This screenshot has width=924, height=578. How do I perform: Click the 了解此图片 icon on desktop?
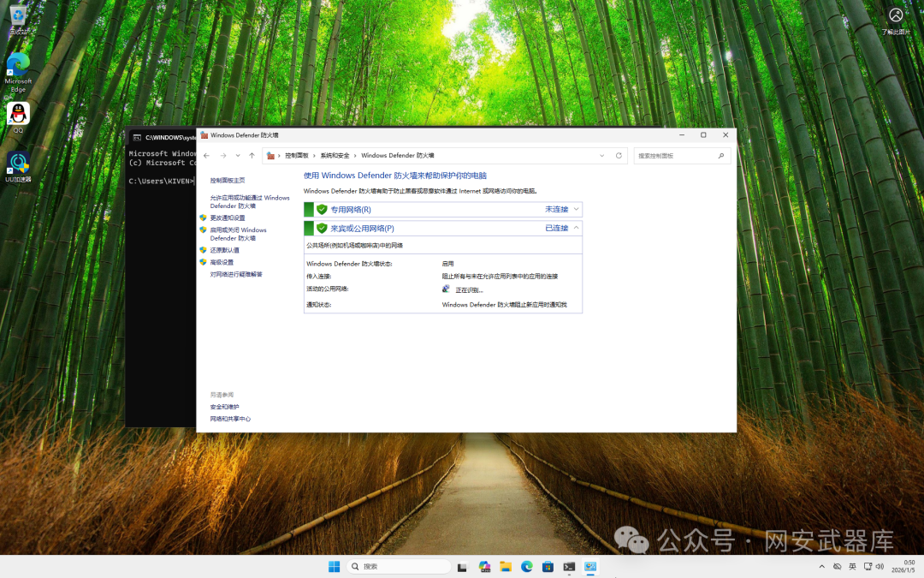896,21
